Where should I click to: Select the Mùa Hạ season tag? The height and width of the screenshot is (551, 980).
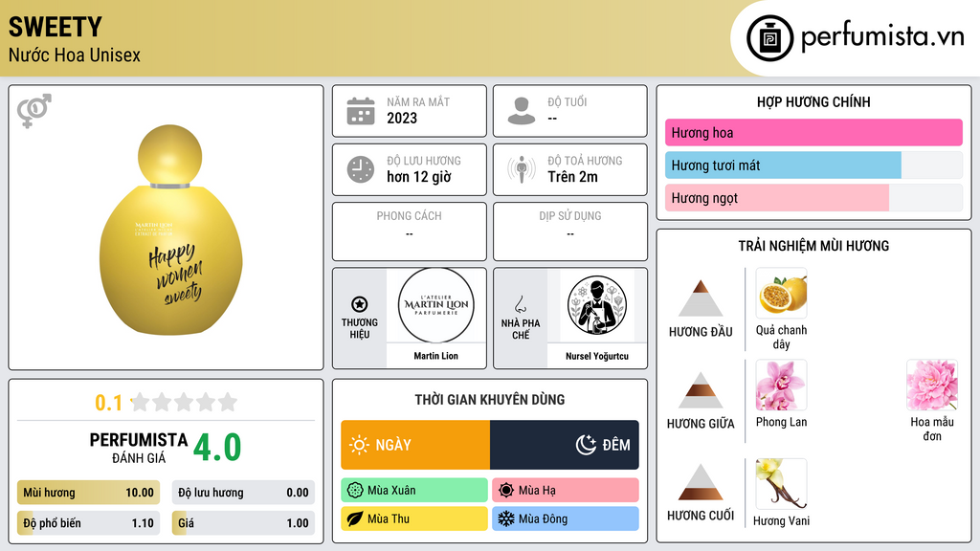pyautogui.click(x=566, y=491)
